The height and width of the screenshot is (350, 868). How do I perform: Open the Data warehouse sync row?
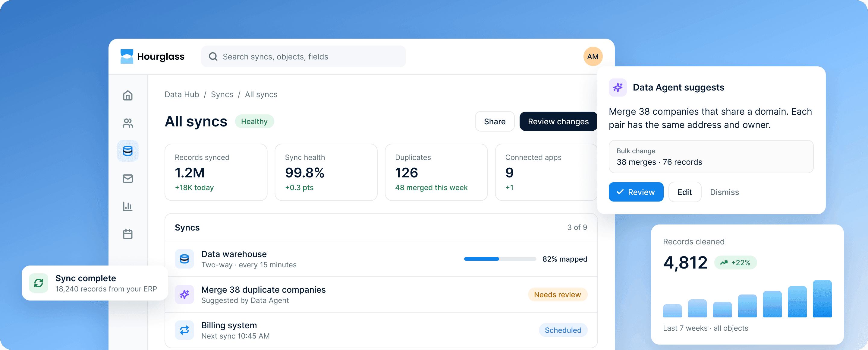pos(381,259)
